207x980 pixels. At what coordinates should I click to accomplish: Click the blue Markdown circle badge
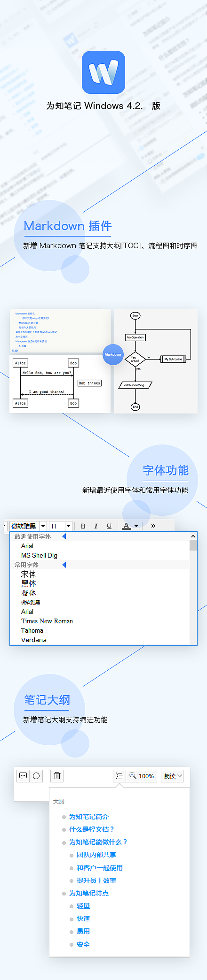click(x=113, y=354)
